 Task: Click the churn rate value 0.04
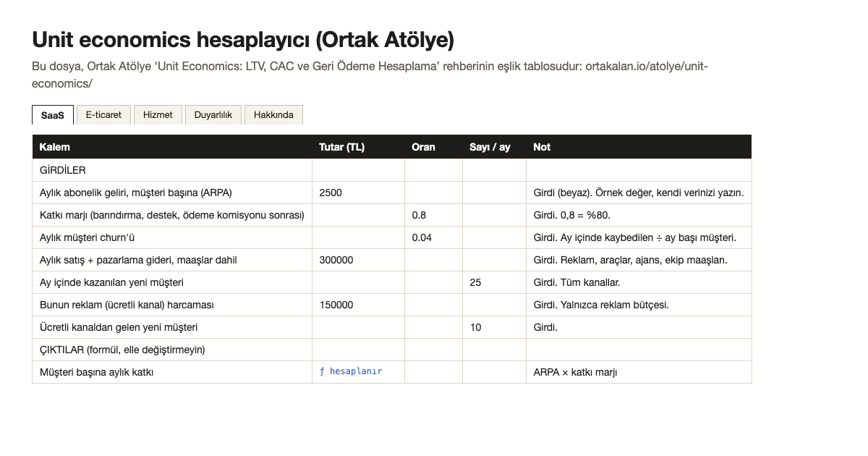coord(434,237)
